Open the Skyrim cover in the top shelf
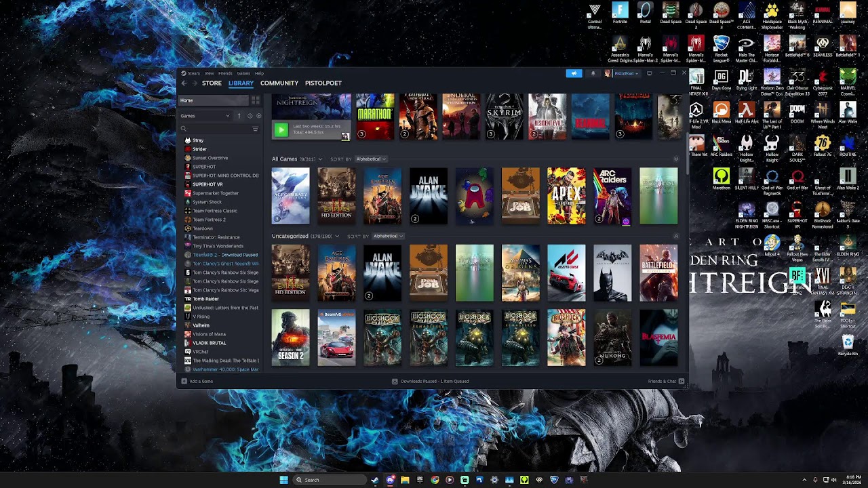This screenshot has height=488, width=868. [x=505, y=117]
